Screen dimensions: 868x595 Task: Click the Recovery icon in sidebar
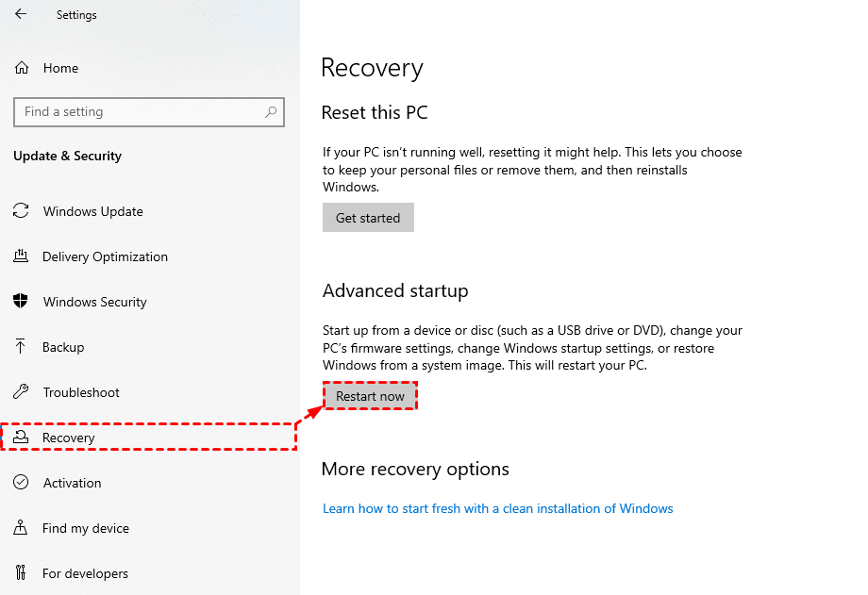[x=21, y=438]
